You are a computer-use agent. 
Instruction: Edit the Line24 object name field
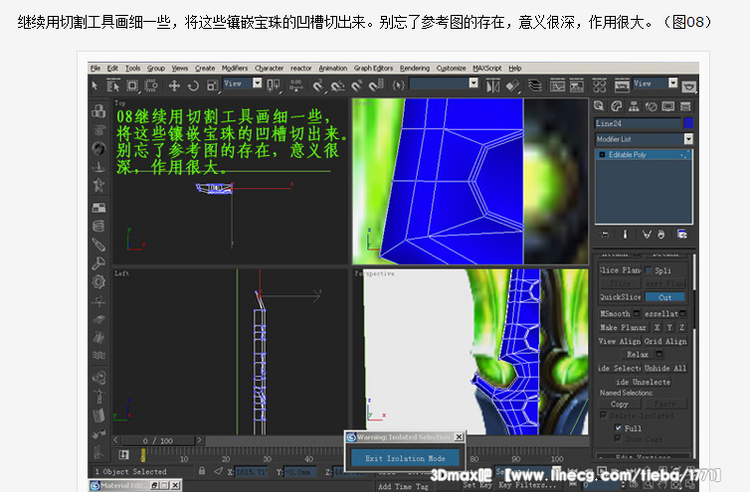(x=638, y=123)
